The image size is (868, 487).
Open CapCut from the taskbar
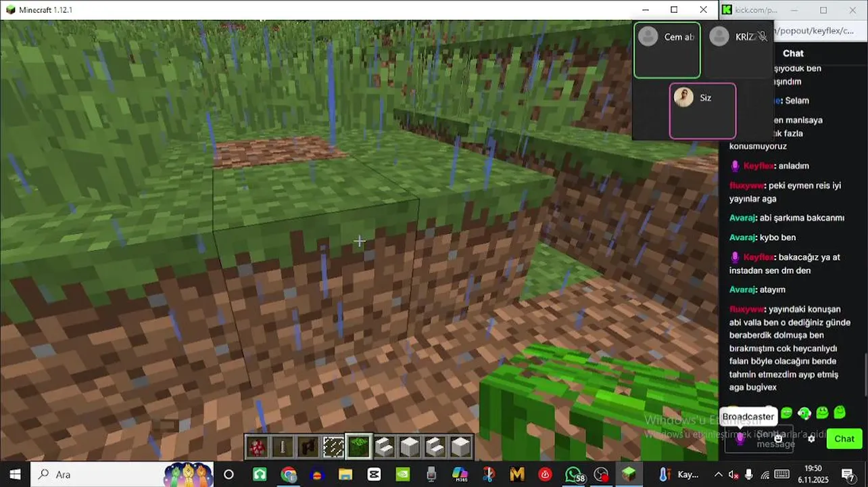click(374, 474)
